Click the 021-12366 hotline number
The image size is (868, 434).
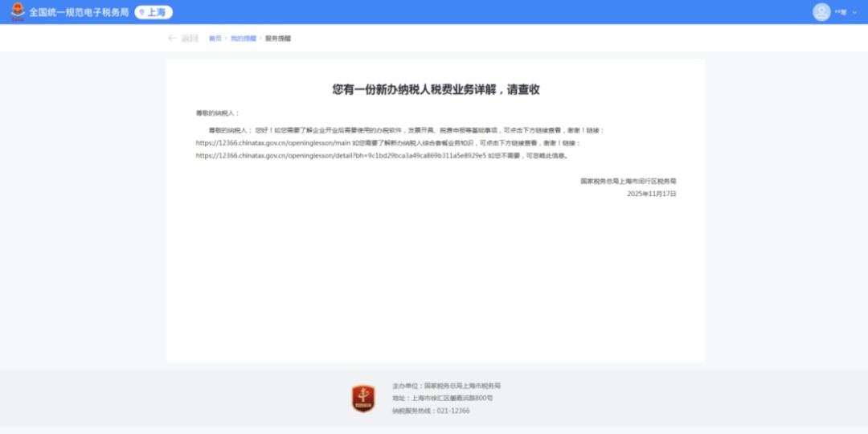[452, 411]
